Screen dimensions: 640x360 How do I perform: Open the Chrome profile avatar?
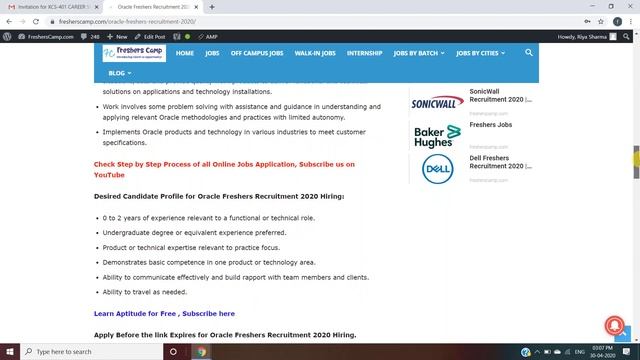[x=617, y=22]
